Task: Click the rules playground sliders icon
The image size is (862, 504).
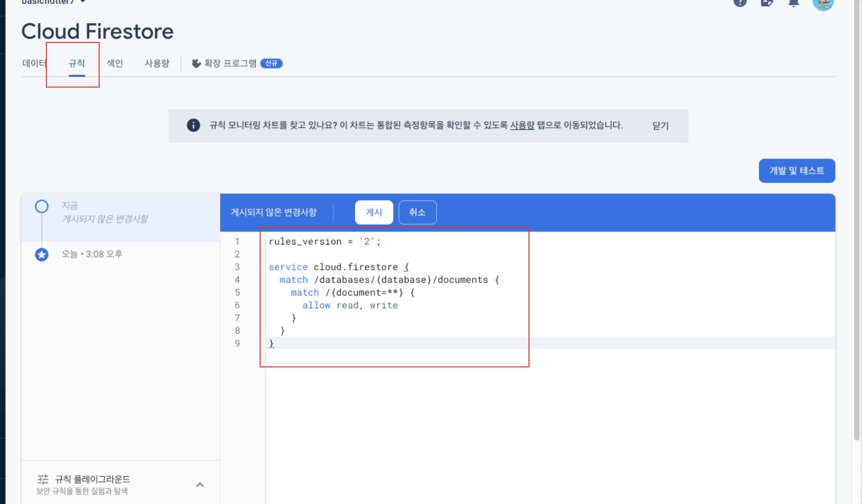Action: [43, 479]
